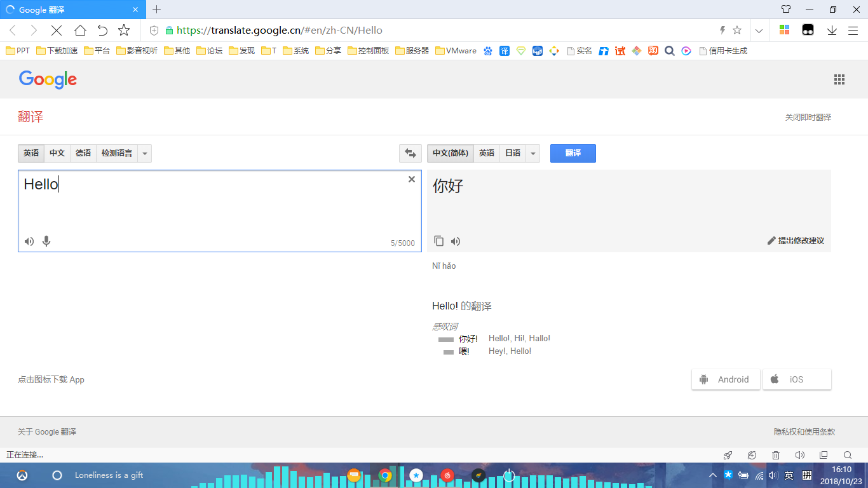
Task: Open the Google apps grid
Action: 839,79
